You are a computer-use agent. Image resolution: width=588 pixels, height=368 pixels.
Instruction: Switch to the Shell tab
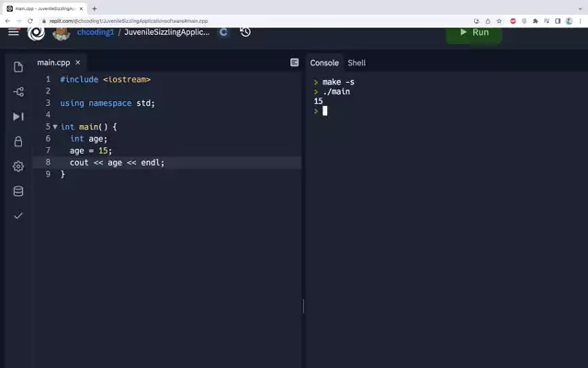tap(356, 63)
